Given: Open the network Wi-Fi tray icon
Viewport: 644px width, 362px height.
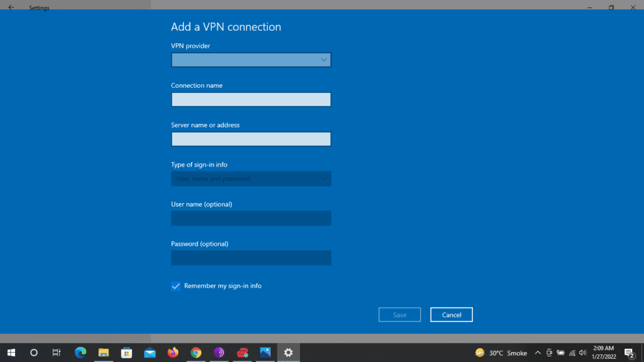Looking at the screenshot, I should coord(572,353).
